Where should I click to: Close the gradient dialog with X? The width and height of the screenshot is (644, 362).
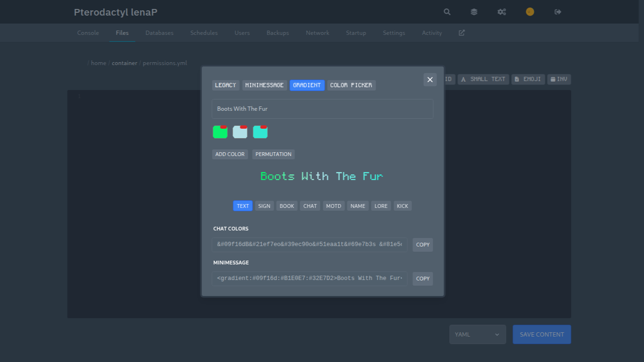point(430,80)
